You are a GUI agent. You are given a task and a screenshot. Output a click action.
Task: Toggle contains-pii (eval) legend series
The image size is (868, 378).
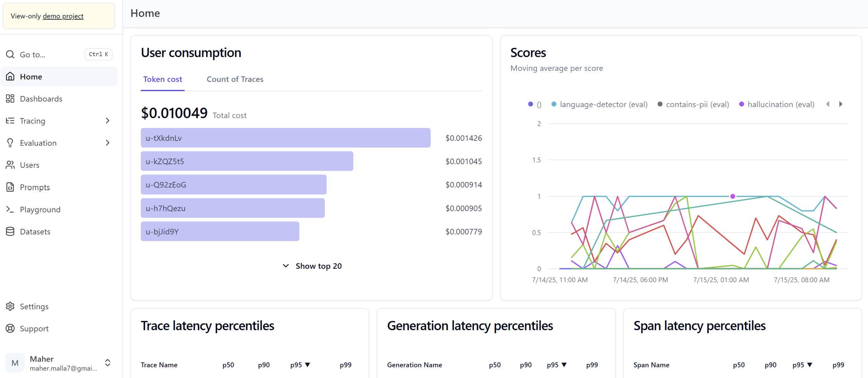click(693, 105)
